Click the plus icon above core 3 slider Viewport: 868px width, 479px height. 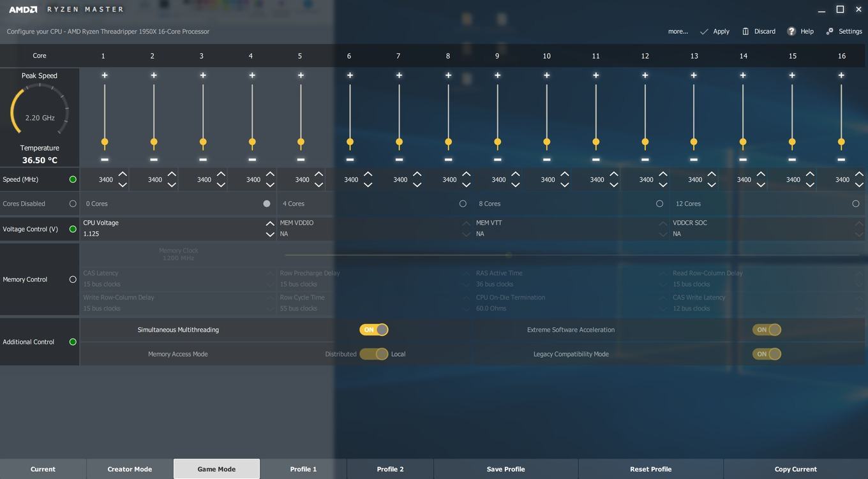coord(203,75)
